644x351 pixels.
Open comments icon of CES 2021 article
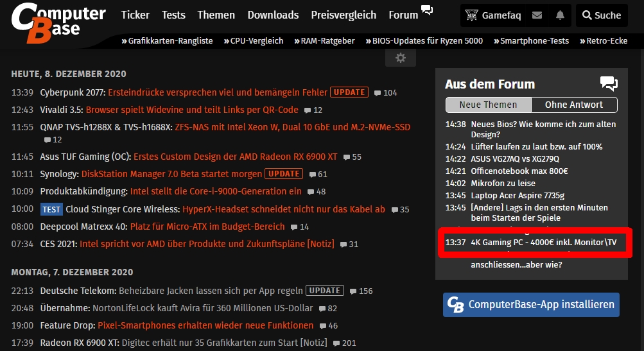click(344, 244)
